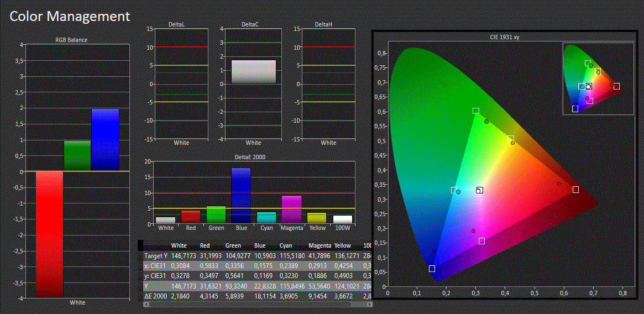Click the 'Cyan' column header in data table
The height and width of the screenshot is (314, 644).
coord(286,245)
